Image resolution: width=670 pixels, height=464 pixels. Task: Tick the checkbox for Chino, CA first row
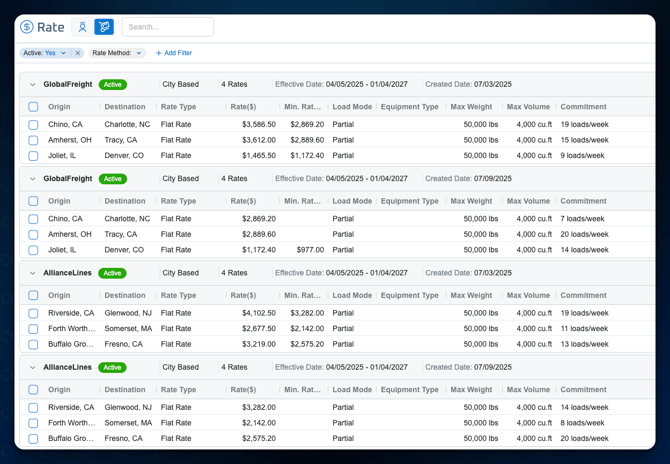click(x=33, y=125)
